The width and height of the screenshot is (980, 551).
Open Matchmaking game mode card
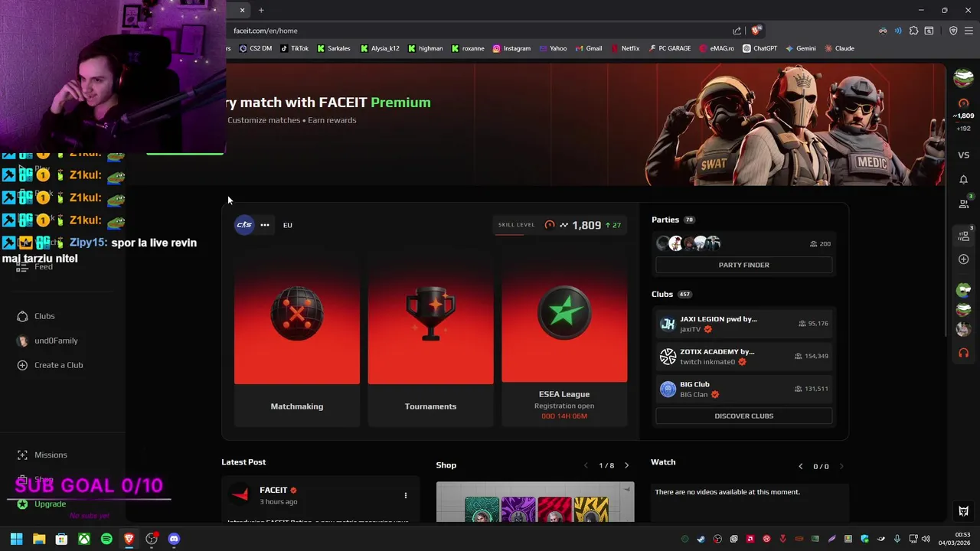(x=297, y=337)
